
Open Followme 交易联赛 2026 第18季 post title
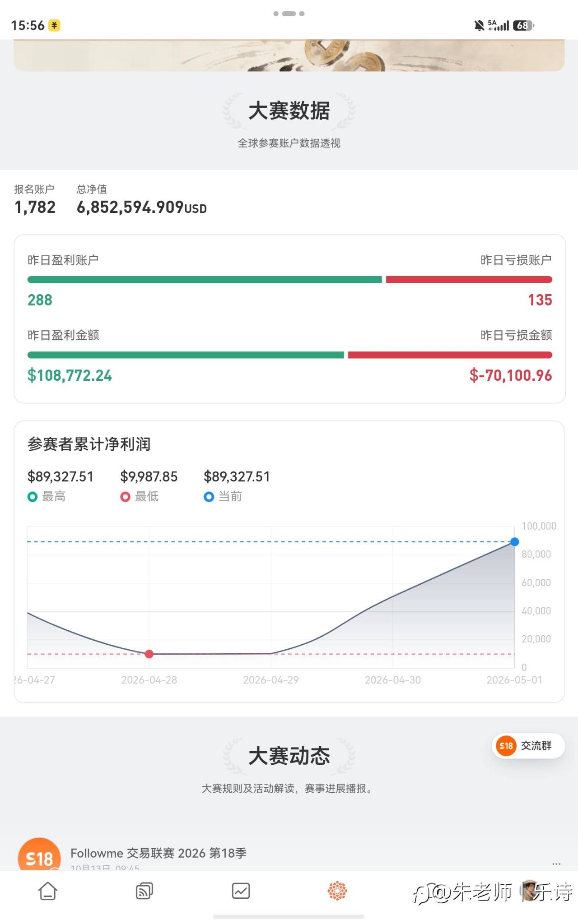pyautogui.click(x=158, y=853)
